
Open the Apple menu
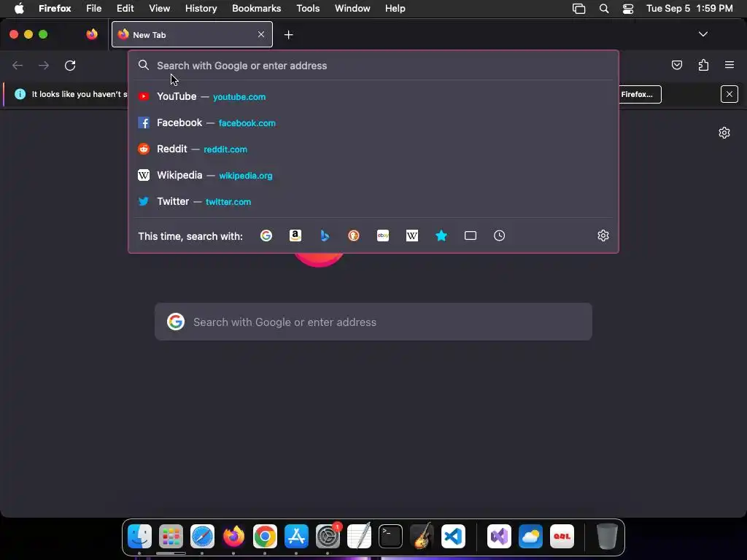click(x=19, y=9)
